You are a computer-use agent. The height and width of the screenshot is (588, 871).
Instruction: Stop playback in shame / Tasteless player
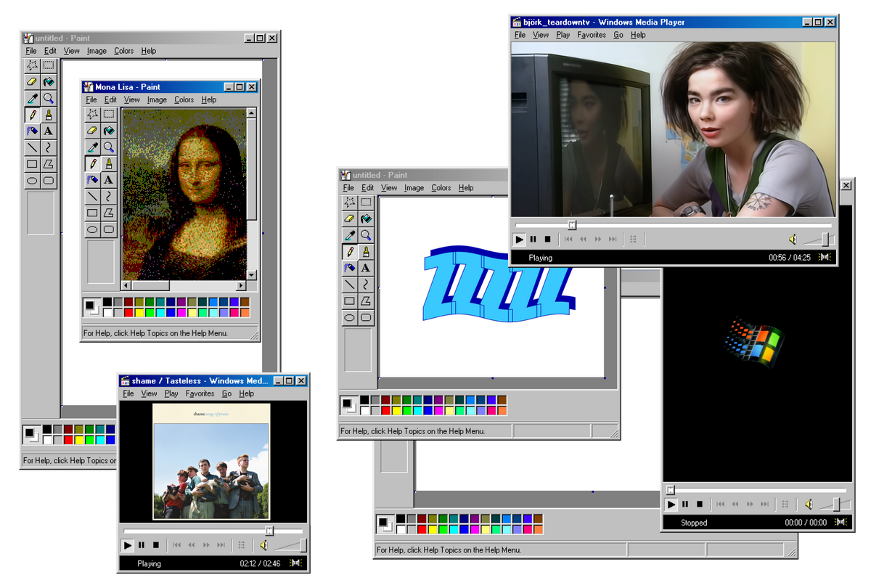[155, 545]
